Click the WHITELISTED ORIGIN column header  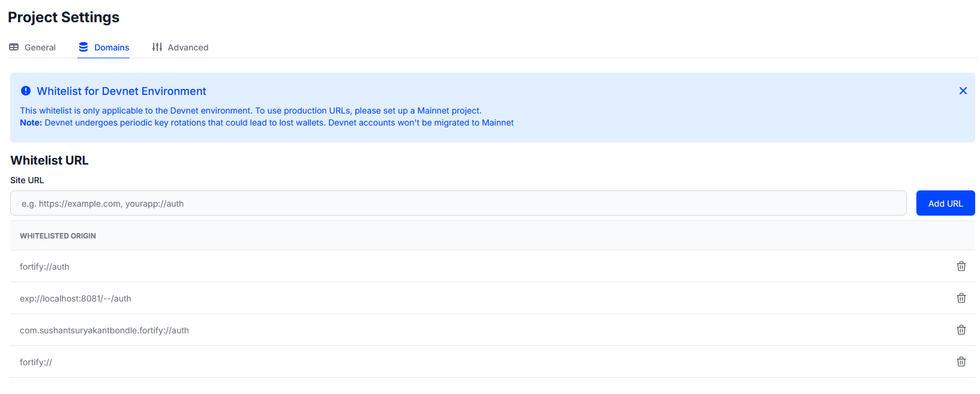[x=58, y=236]
